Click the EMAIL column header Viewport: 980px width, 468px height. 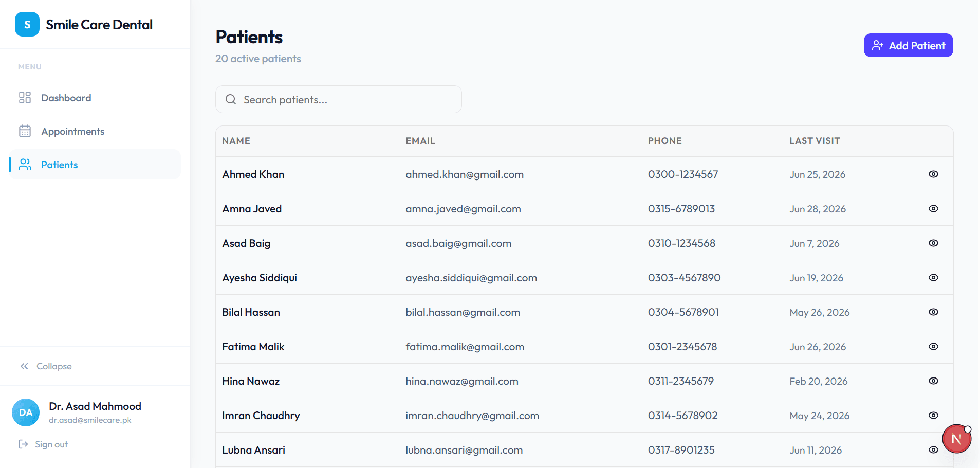click(x=420, y=141)
